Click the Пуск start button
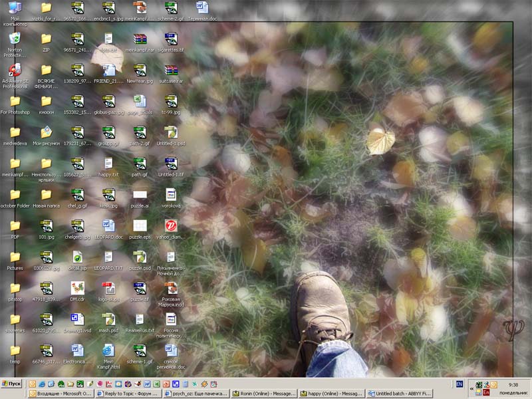 click(11, 384)
